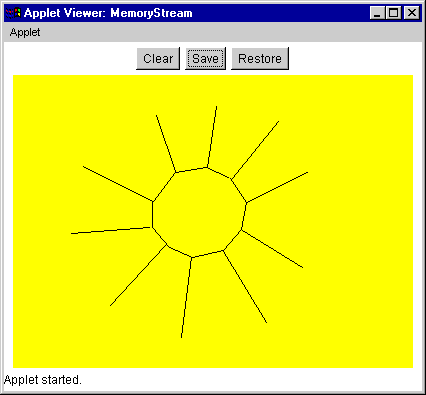Minimize the Applet Viewer window
Viewport: 426px width, 395px height.
pos(377,13)
